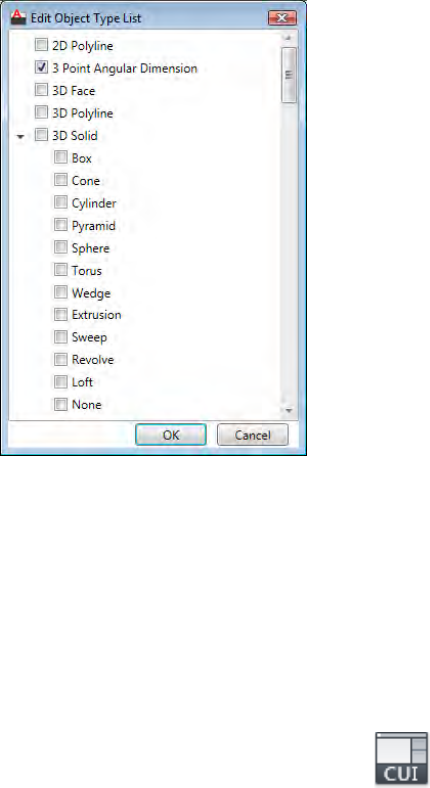The width and height of the screenshot is (430, 788).
Task: Enable the Cone checkbox
Action: click(61, 180)
